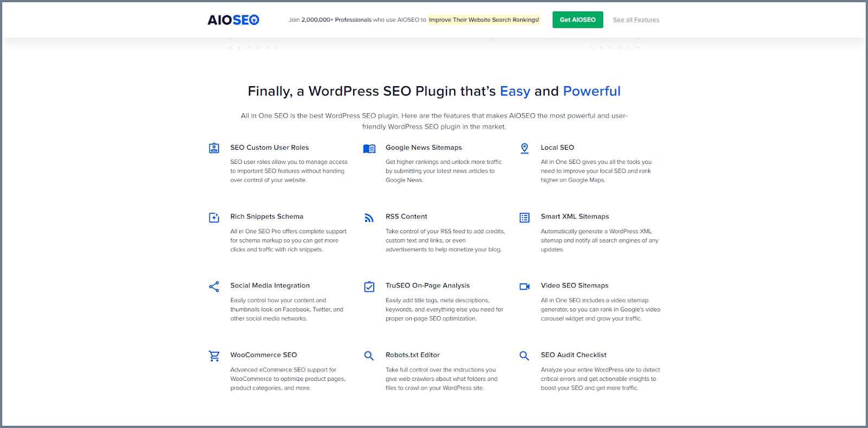
Task: Select the Social Media Integration heading
Action: point(270,285)
